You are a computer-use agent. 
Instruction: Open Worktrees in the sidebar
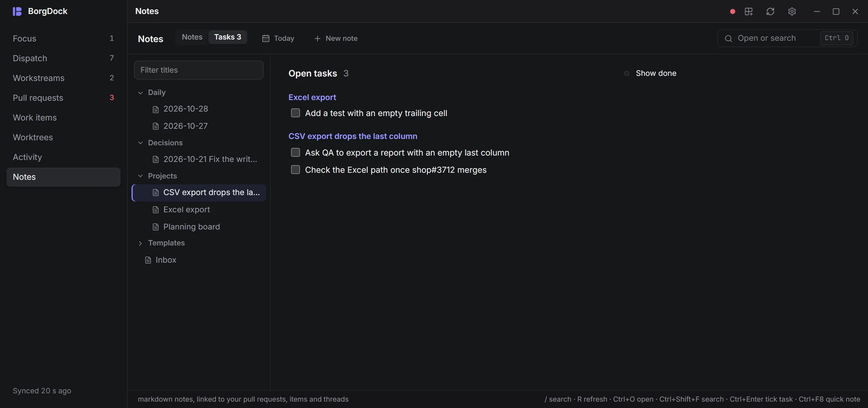point(64,137)
